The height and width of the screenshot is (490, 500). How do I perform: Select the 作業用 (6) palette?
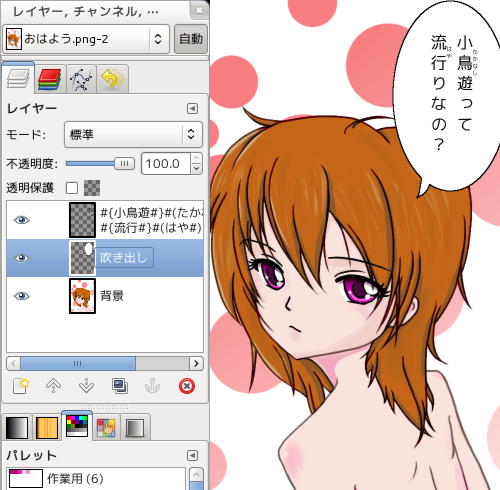pyautogui.click(x=96, y=479)
